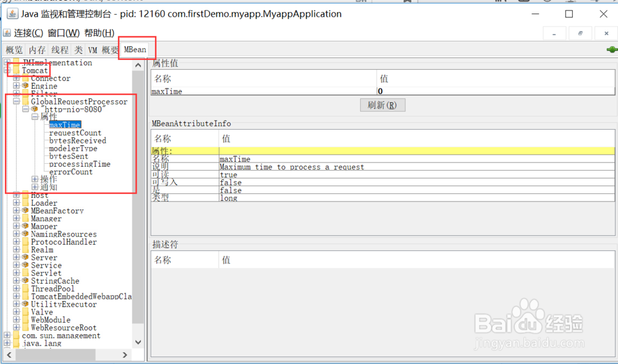The height and width of the screenshot is (364, 618).
Task: Select the processingTime attribute
Action: coord(80,164)
